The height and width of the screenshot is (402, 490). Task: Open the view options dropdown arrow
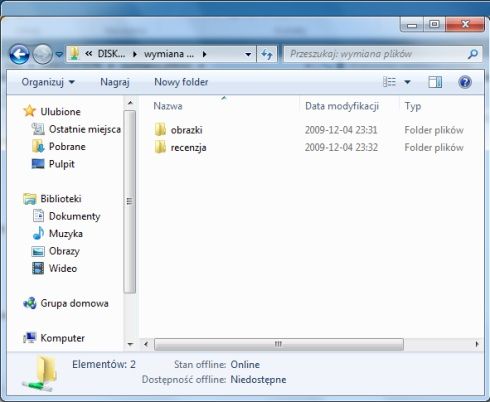click(x=407, y=82)
